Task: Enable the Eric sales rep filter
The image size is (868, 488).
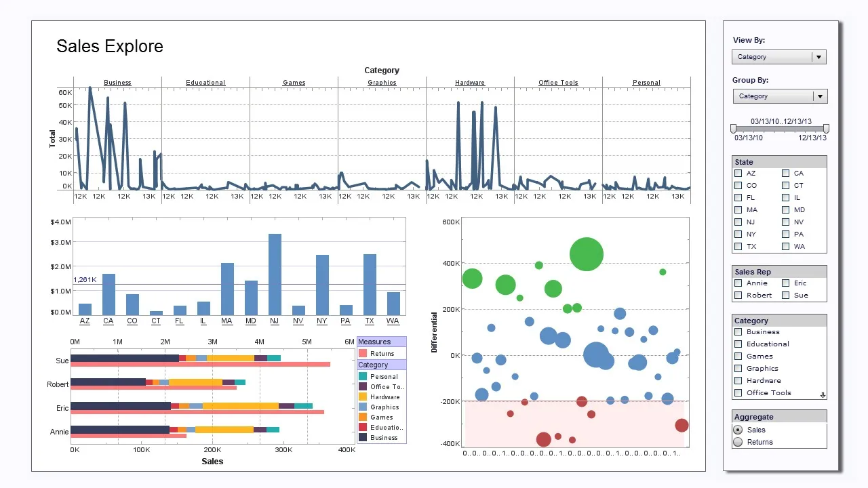Action: coord(786,283)
